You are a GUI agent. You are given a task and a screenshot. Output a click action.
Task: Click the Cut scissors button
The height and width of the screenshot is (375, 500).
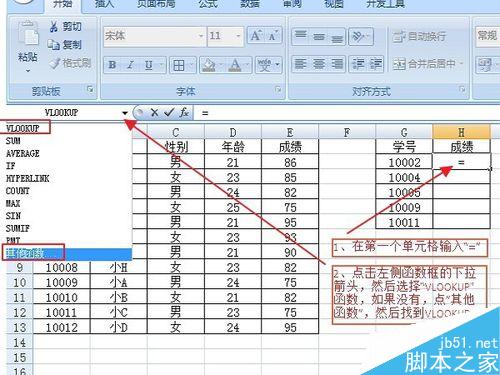coord(65,27)
